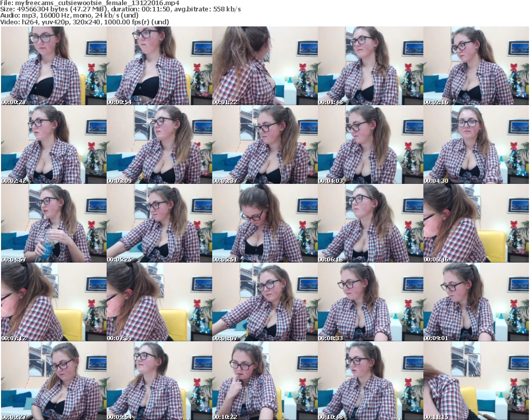Pick the frame stamped 00:05:51
The height and width of the screenshot is (420, 530).
(264, 223)
